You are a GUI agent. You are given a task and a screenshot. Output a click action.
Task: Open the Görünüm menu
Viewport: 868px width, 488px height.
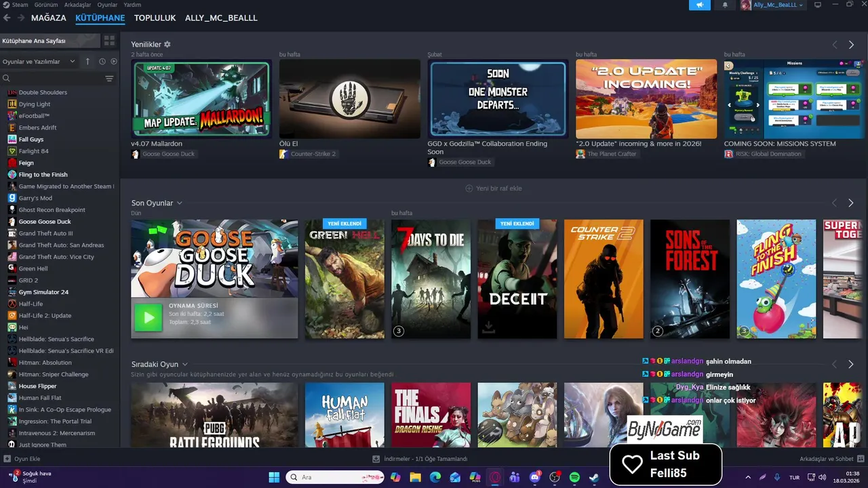[46, 5]
